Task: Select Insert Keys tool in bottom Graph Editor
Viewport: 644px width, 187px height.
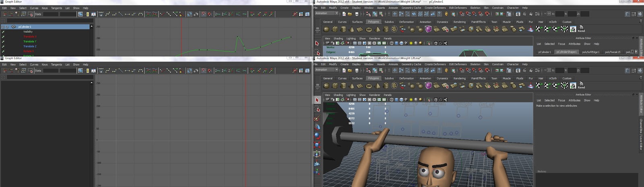Action: [x=11, y=71]
